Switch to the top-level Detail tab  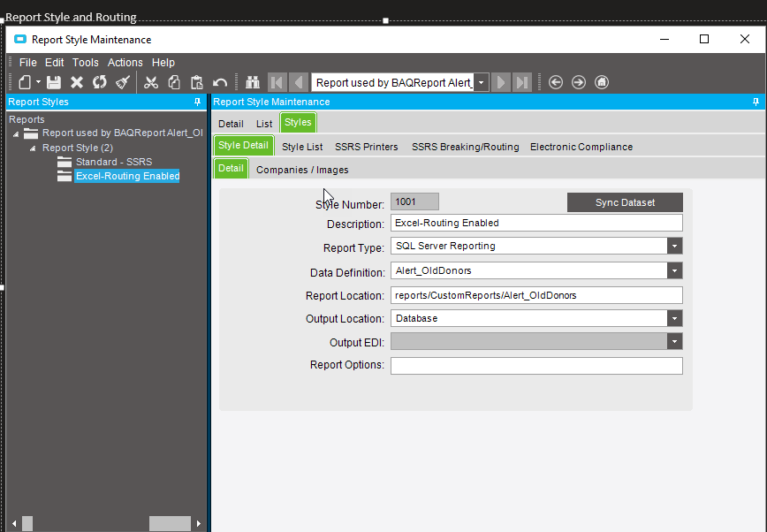click(231, 124)
